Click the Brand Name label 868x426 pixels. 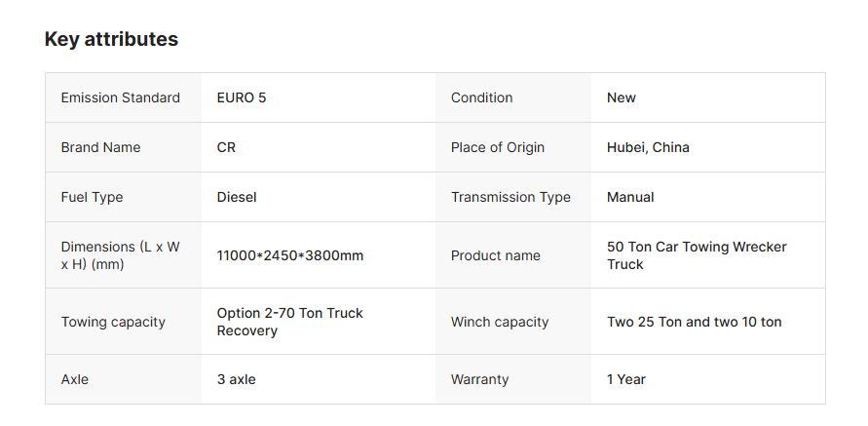[100, 147]
